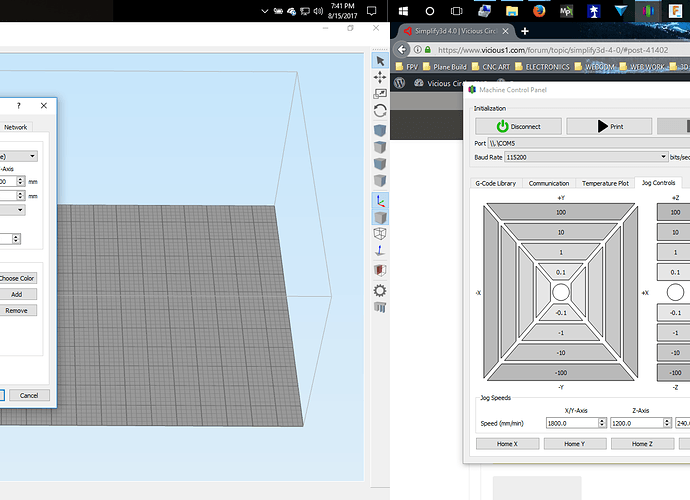The image size is (690, 500).
Task: View site info for vicious1.com
Action: [x=418, y=50]
